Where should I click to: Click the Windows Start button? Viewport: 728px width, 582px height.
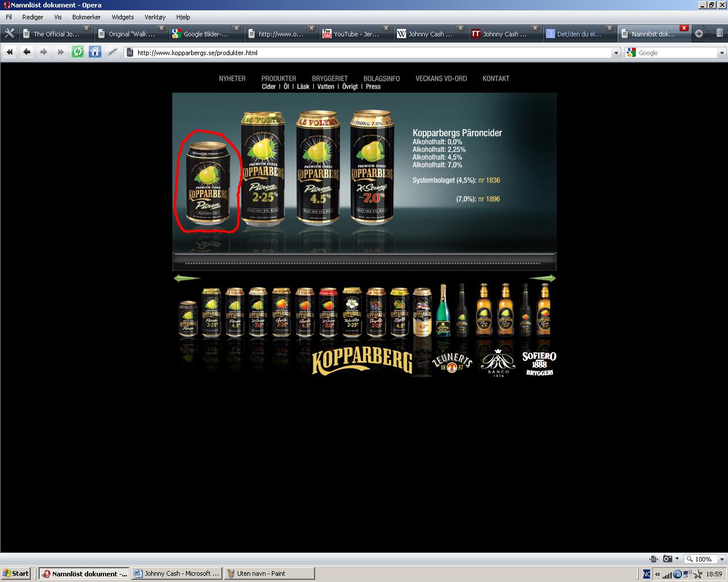pos(16,573)
